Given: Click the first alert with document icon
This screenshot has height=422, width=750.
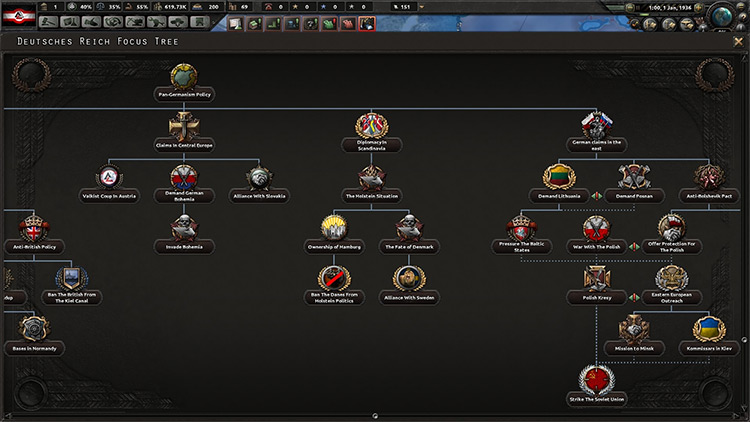Looking at the screenshot, I should coord(235,23).
